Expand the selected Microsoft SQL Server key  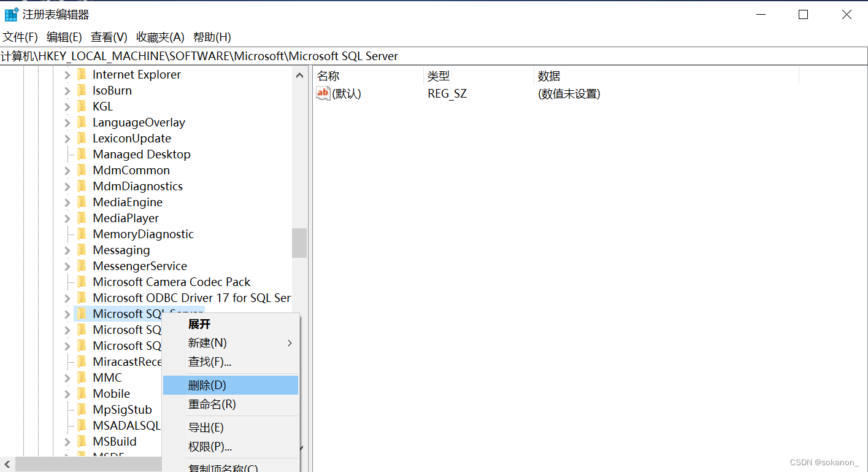click(67, 314)
